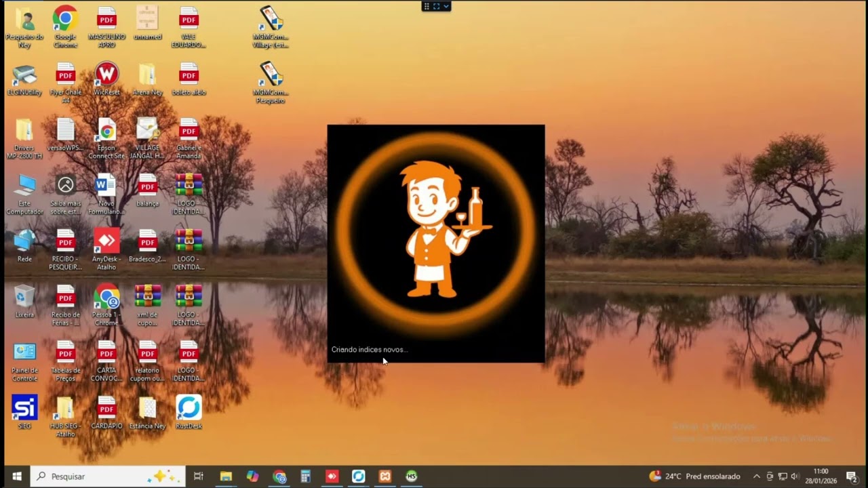
Task: Open the CARTA CONVOC... PDF
Action: coord(106,361)
